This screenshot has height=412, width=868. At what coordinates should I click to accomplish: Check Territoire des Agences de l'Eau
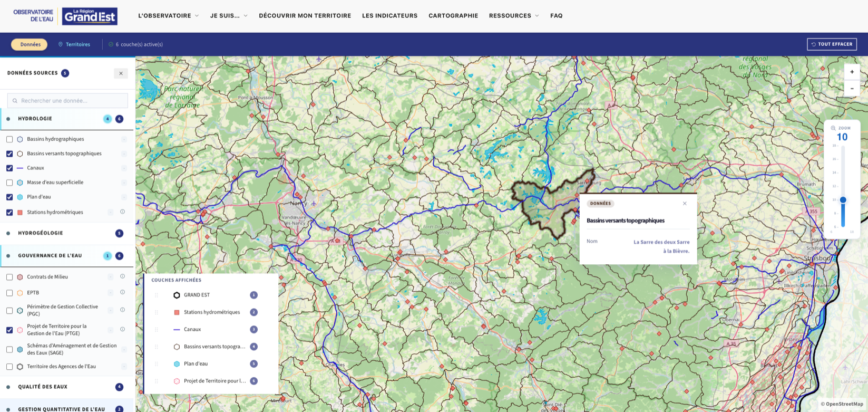tap(9, 367)
